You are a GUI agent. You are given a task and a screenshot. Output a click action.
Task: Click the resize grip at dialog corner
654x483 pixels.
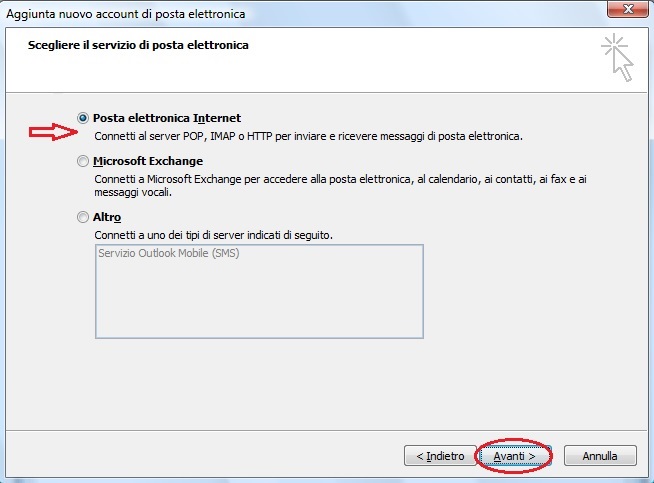(x=647, y=476)
